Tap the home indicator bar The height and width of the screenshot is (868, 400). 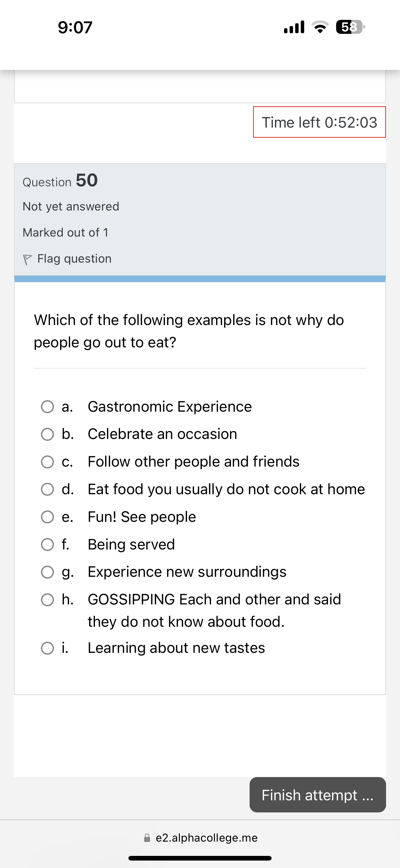click(200, 858)
